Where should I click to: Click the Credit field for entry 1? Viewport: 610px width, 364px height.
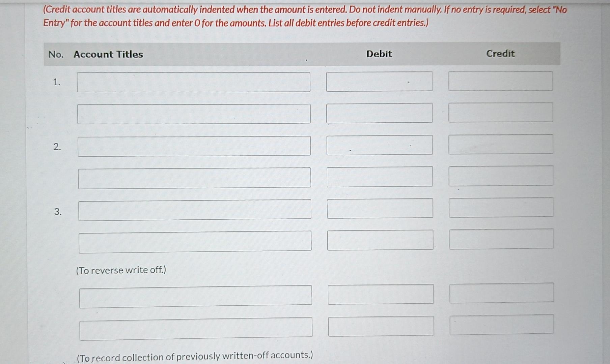(500, 81)
